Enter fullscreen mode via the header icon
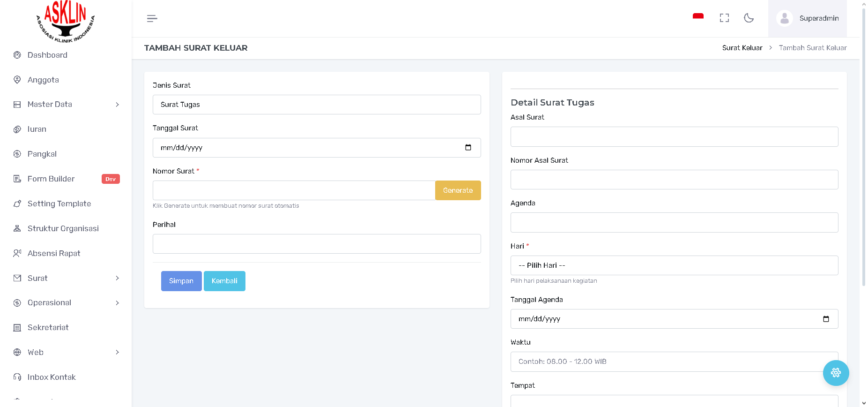The width and height of the screenshot is (868, 407). (724, 18)
